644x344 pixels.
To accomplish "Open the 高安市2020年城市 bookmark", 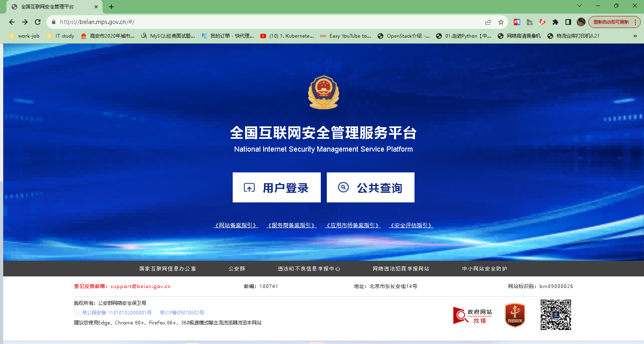I will pos(107,36).
